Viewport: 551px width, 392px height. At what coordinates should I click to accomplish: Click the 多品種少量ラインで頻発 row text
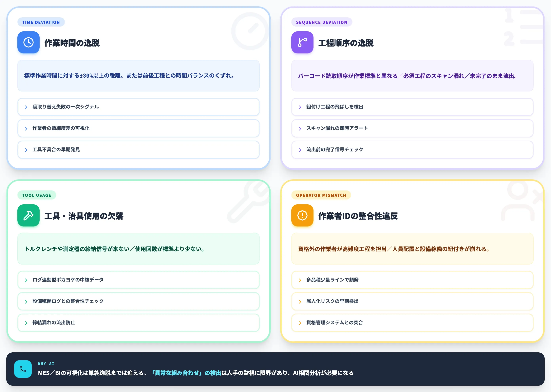(332, 280)
